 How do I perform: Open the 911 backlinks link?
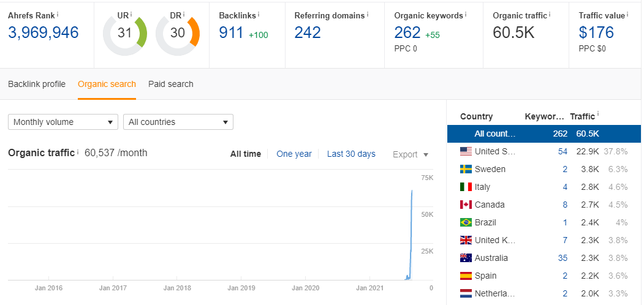(x=231, y=32)
